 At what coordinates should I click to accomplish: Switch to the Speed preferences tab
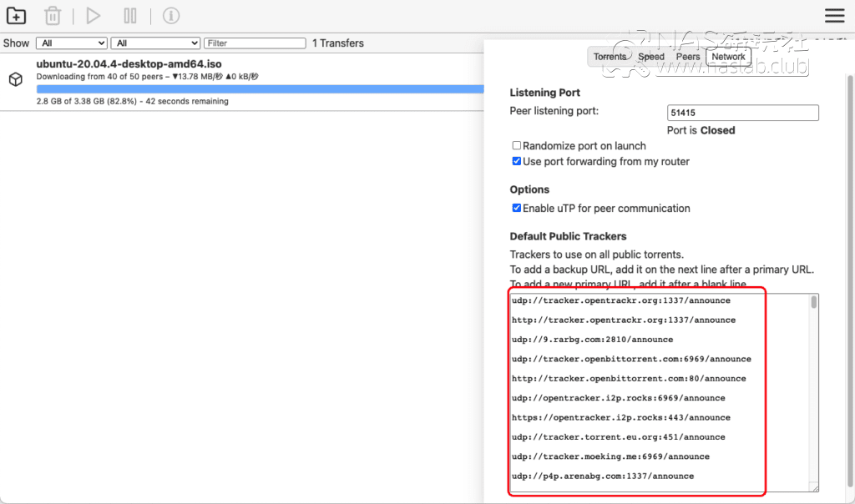coord(651,57)
